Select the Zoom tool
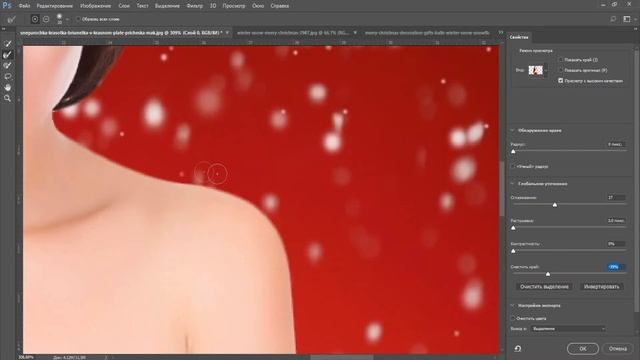The width and height of the screenshot is (640, 360). tap(7, 98)
